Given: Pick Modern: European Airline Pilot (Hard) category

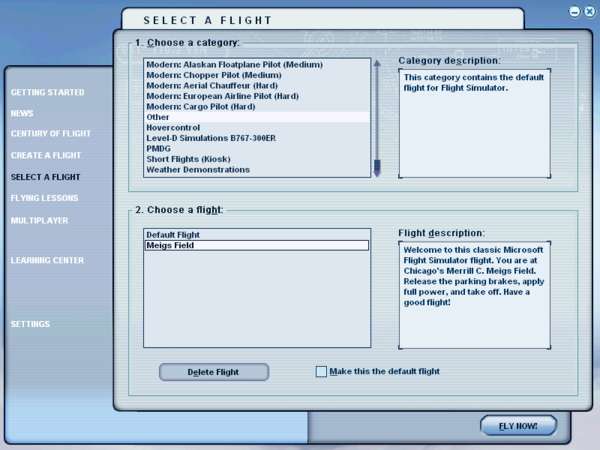Looking at the screenshot, I should coord(256,96).
